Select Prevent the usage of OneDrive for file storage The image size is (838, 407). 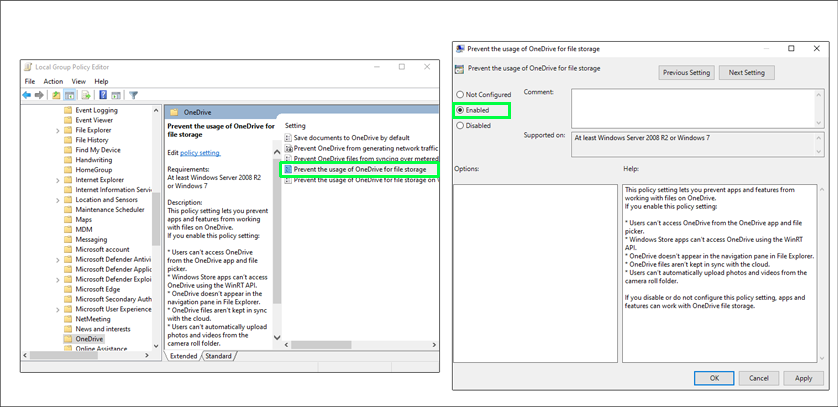point(359,169)
